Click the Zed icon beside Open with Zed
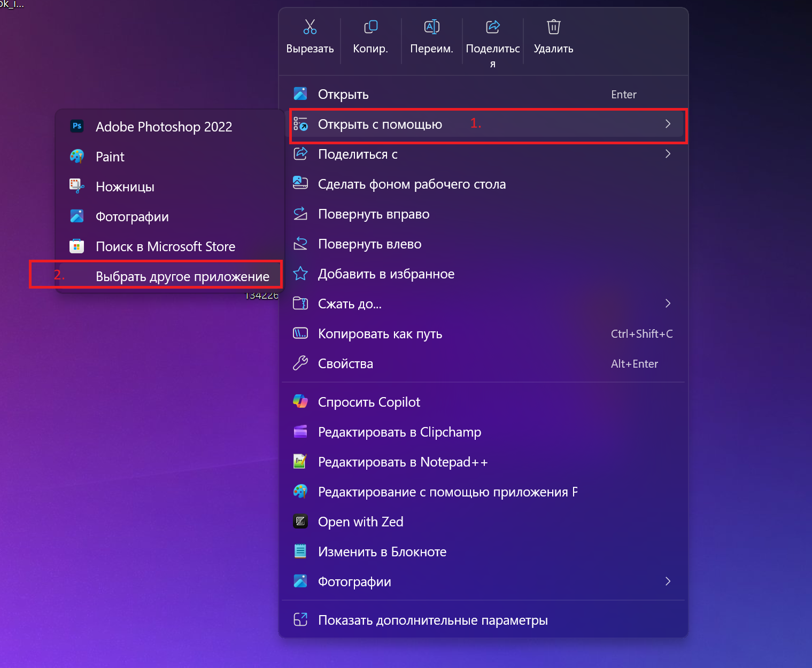812x668 pixels. 300,521
